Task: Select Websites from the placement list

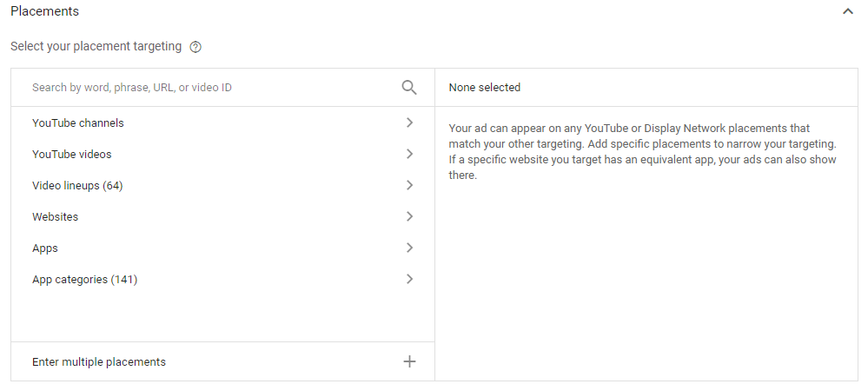Action: 55,217
